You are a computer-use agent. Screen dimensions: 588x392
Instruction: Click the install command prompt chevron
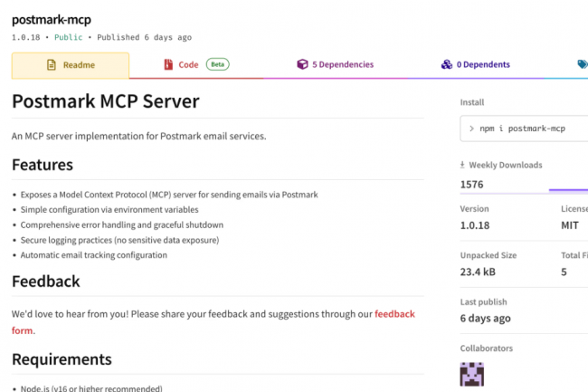471,129
